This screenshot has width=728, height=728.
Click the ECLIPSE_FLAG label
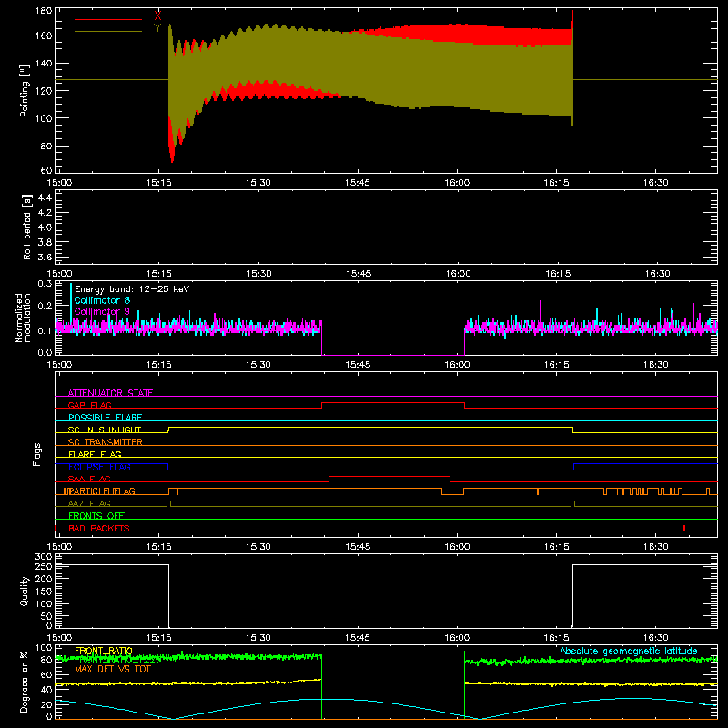(99, 467)
